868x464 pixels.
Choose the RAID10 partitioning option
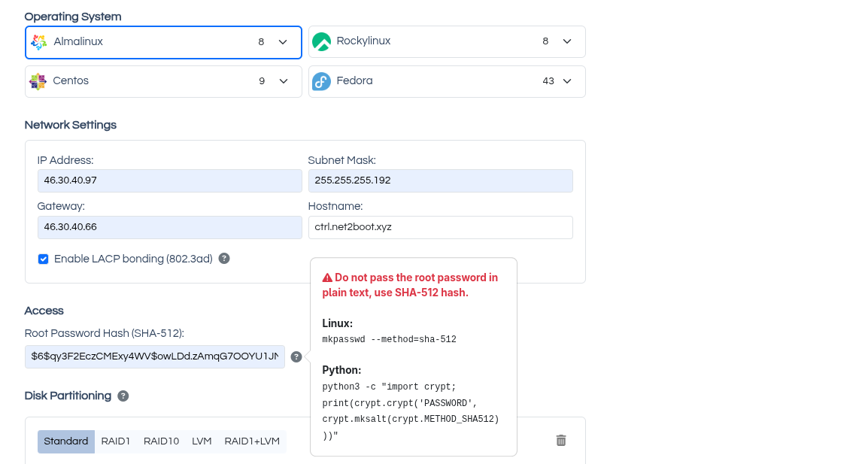161,441
